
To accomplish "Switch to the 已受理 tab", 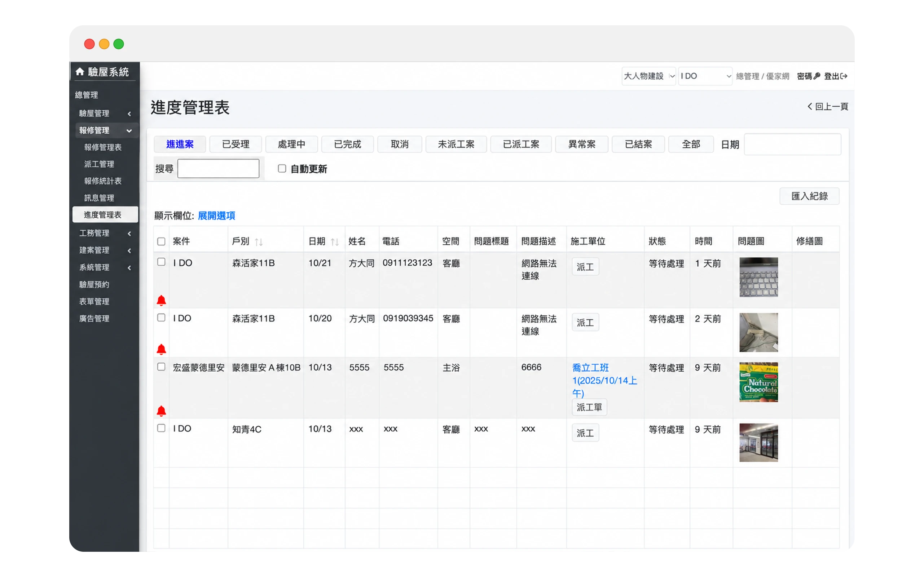I will 236,144.
